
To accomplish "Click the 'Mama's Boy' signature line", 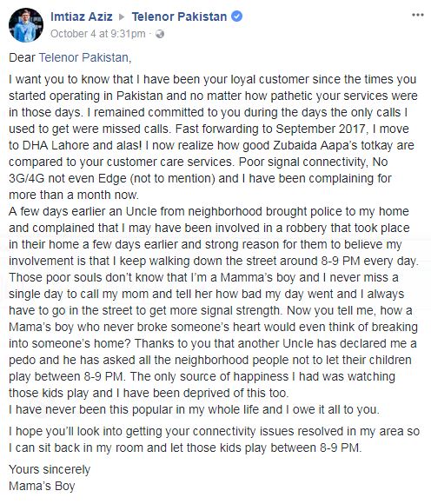I will point(42,486).
